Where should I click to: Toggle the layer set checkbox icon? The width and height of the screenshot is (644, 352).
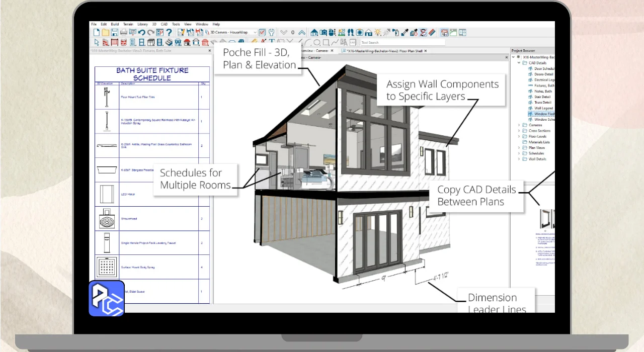pyautogui.click(x=262, y=32)
